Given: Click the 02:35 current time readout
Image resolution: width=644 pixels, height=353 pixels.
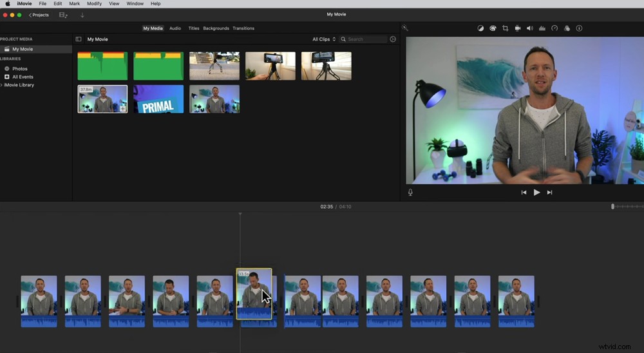Looking at the screenshot, I should pyautogui.click(x=327, y=207).
